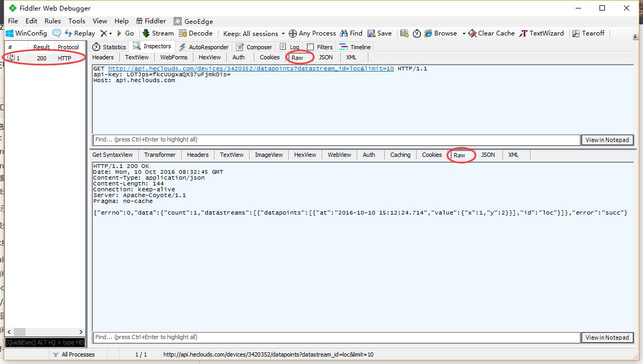This screenshot has width=643, height=364.
Task: Replay the selected session
Action: point(80,33)
